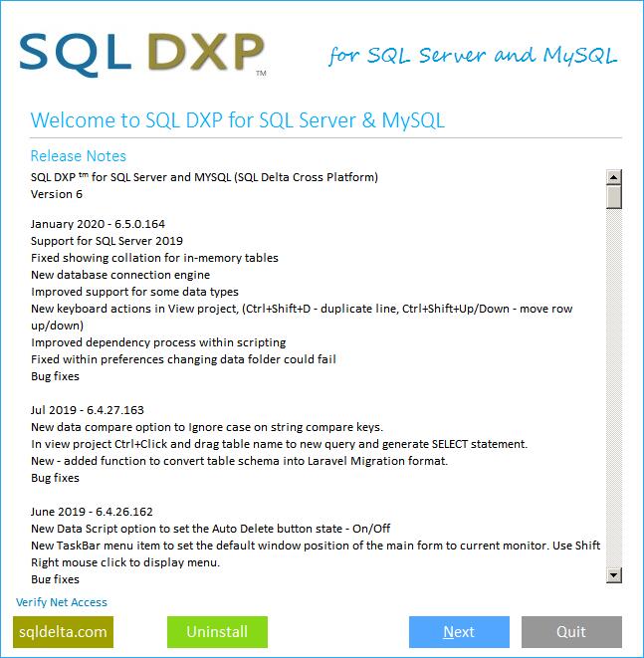Image resolution: width=644 pixels, height=658 pixels.
Task: Click the 'New Data Script option' line
Action: click(x=210, y=529)
